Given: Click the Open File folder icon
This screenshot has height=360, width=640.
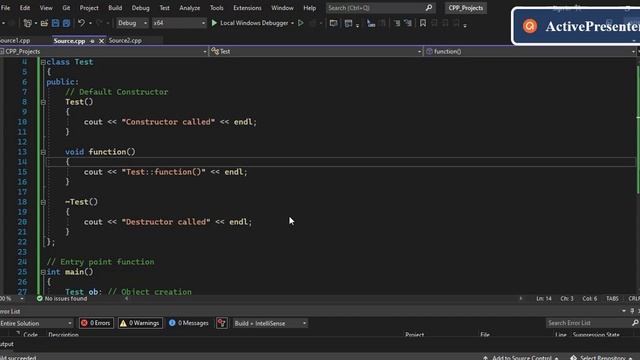Looking at the screenshot, I should coord(44,23).
